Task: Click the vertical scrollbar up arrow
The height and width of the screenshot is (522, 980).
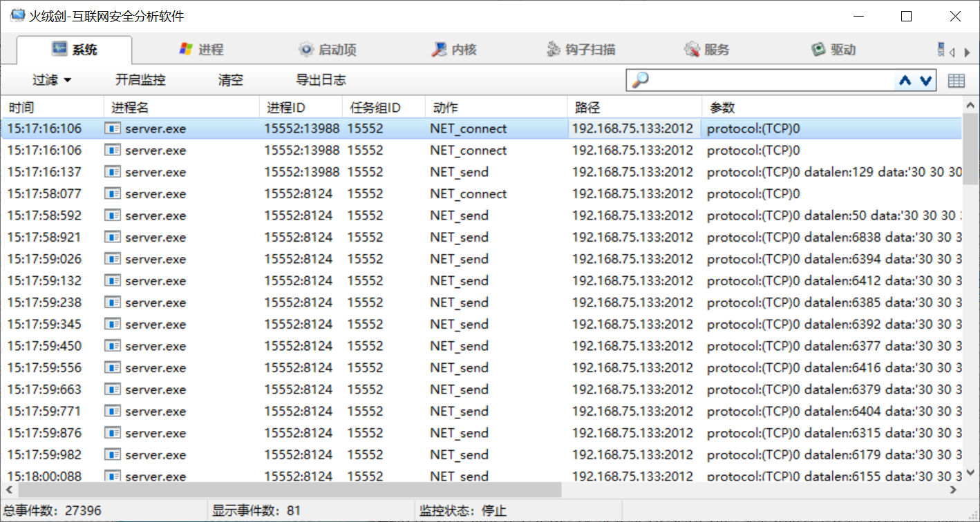Action: click(971, 104)
